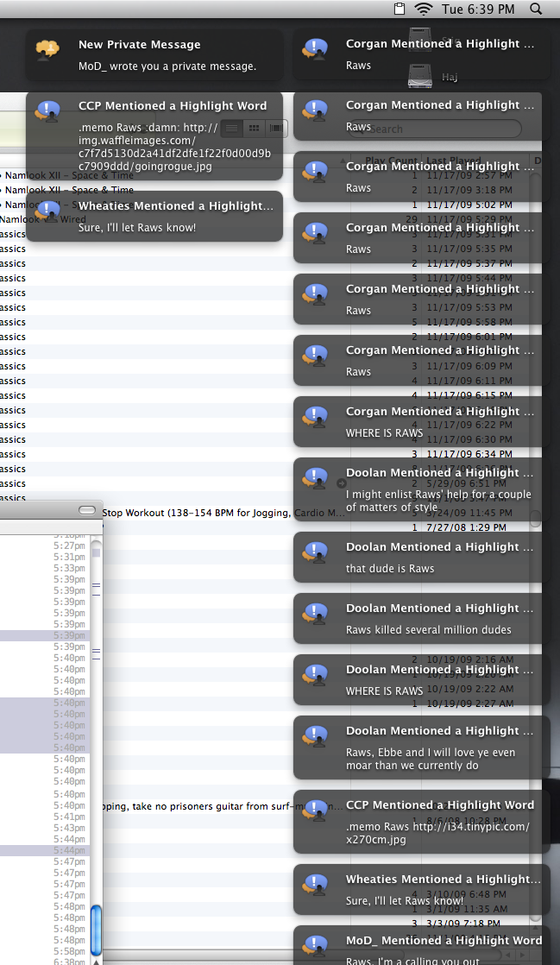This screenshot has height=965, width=560.
Task: Click the '11/17/09 5:53 PM' Last Played cell
Action: (x=469, y=307)
